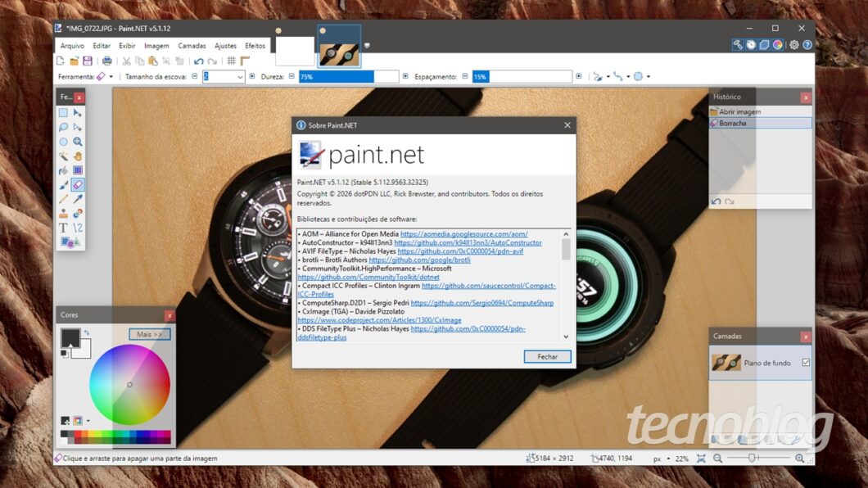Click the primary dark color swatch
Screen dimensions: 868x488
coord(70,337)
